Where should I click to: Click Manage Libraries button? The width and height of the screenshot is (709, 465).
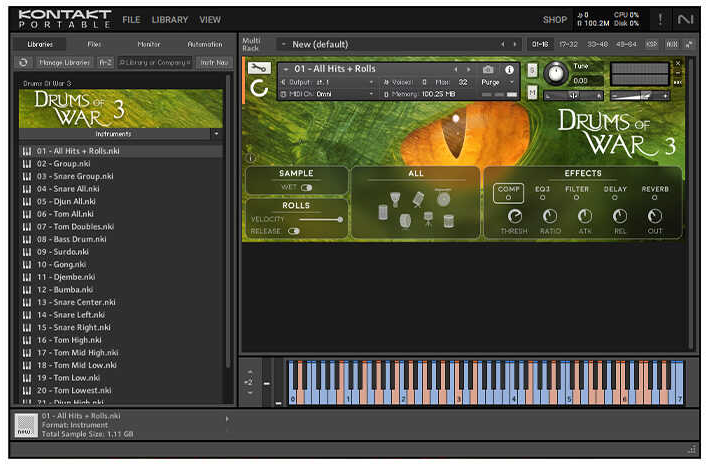pos(64,62)
